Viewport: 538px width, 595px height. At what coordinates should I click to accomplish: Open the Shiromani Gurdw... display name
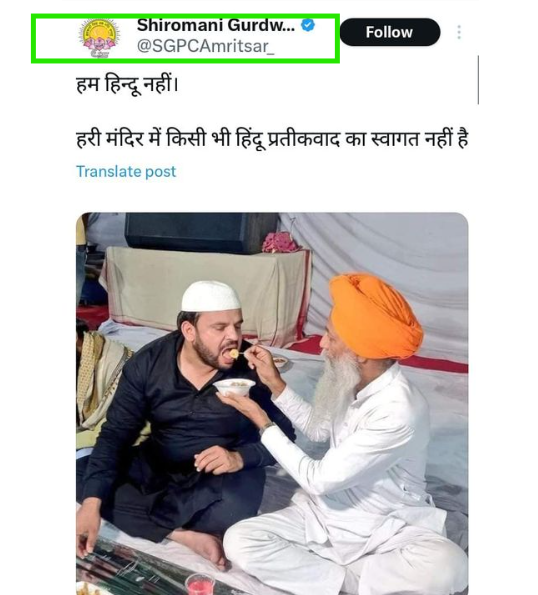[216, 25]
